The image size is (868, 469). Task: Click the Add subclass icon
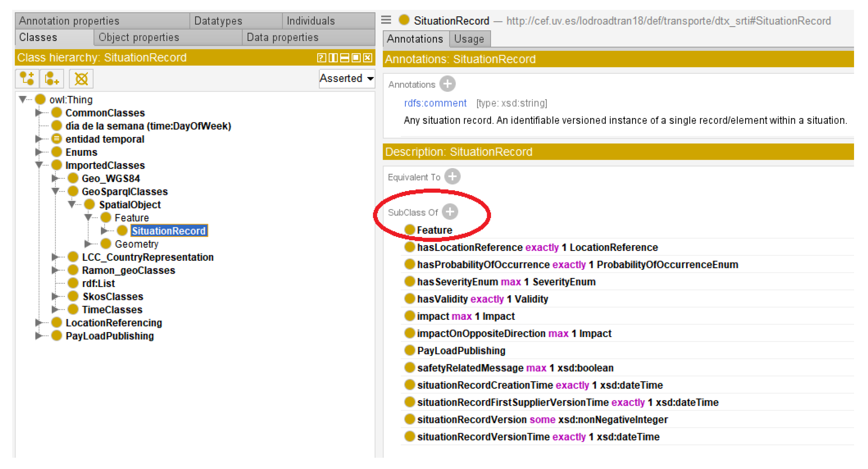[x=27, y=79]
